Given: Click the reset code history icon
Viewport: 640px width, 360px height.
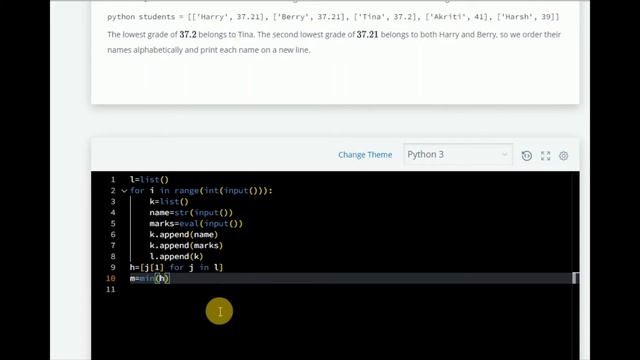Looking at the screenshot, I should pos(527,156).
